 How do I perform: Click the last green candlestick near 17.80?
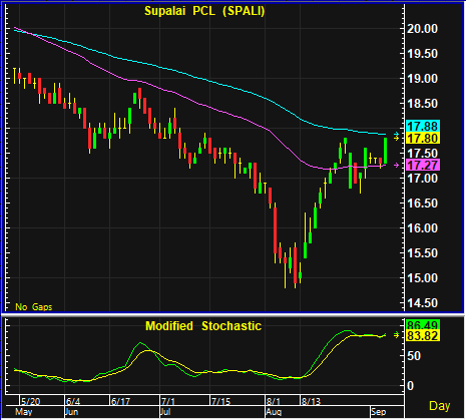tap(385, 151)
